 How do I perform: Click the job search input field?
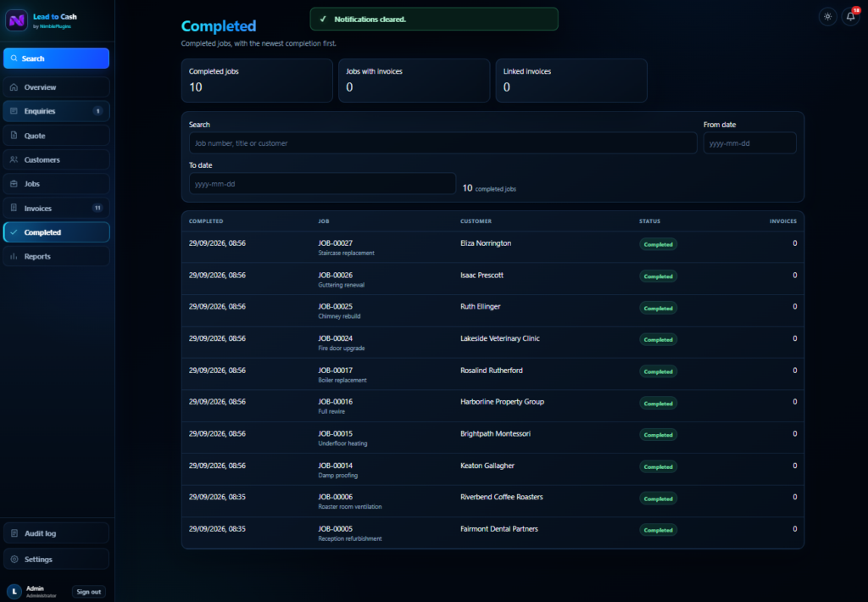point(442,143)
